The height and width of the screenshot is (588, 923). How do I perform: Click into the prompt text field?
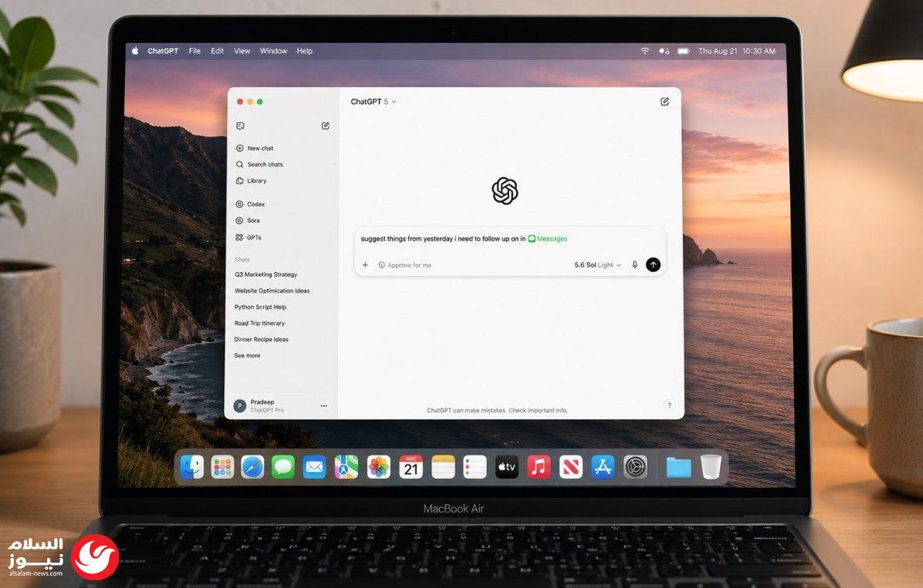coord(509,239)
